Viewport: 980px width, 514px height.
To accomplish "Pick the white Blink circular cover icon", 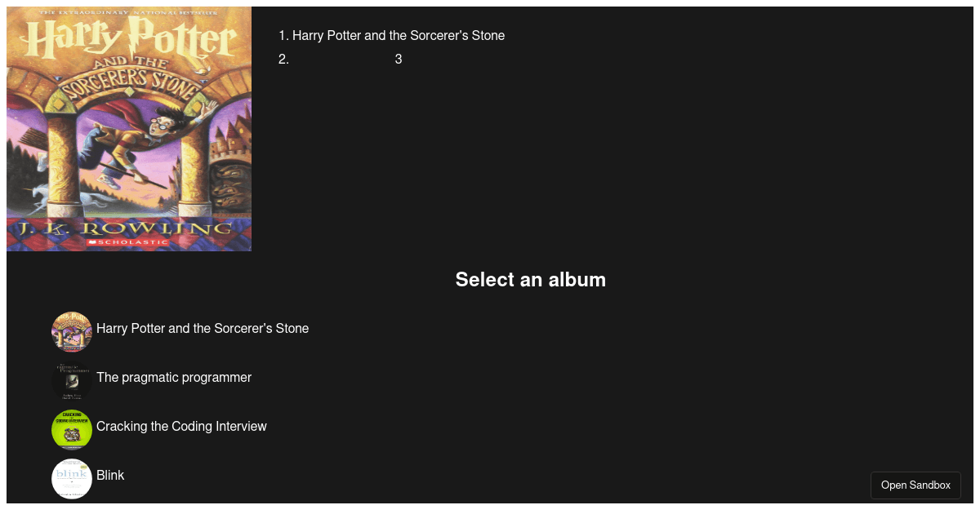I will [72, 479].
